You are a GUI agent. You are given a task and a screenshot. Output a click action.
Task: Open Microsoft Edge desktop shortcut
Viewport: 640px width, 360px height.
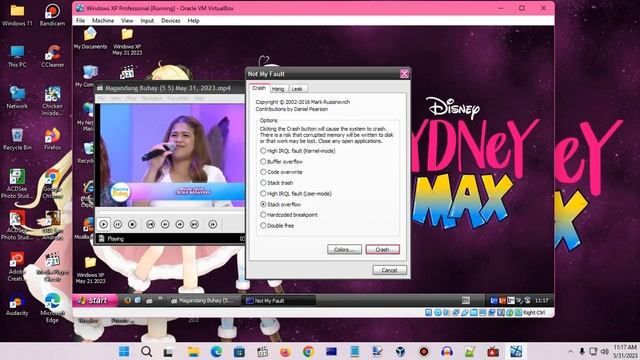point(52,308)
